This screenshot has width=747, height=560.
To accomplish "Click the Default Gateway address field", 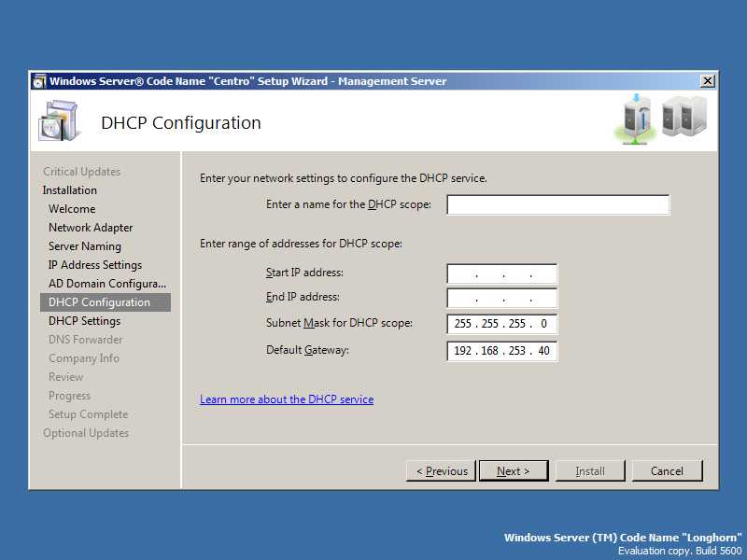I will pos(502,351).
